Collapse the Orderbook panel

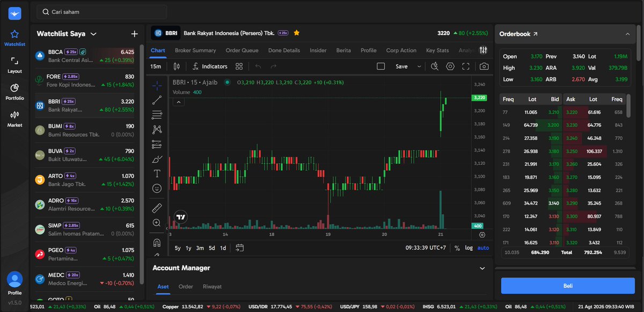coord(627,34)
